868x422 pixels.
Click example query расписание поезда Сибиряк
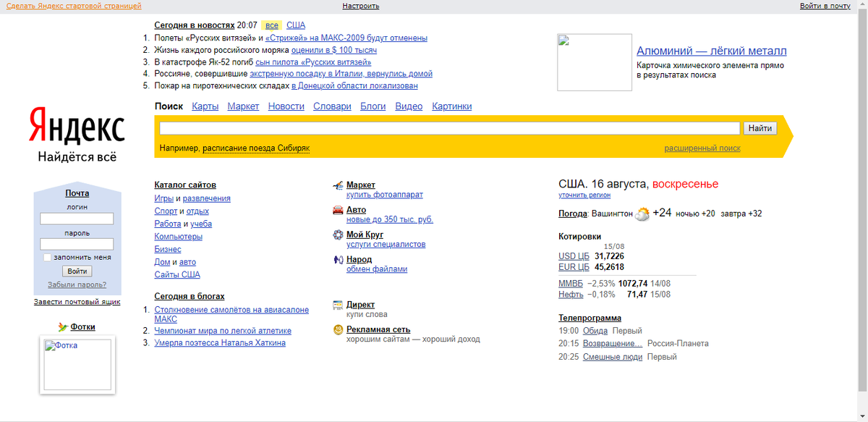(256, 148)
